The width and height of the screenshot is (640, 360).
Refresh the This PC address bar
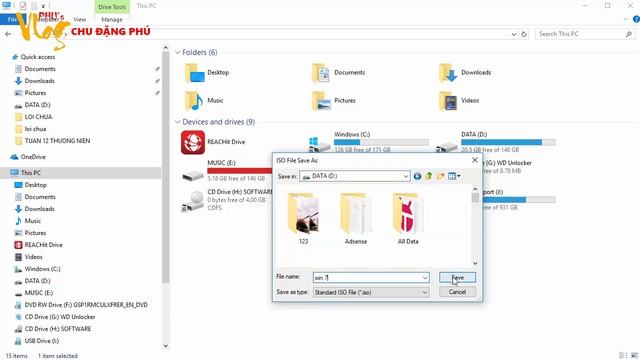tap(524, 34)
